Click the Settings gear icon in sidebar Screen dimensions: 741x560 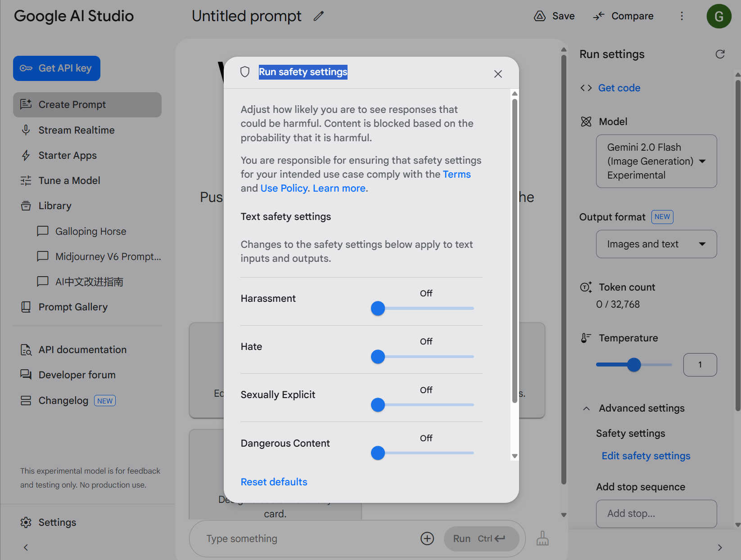coord(26,522)
